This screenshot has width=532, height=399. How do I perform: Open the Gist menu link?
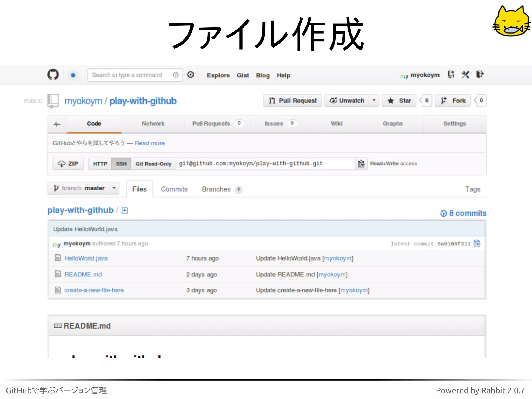tap(243, 75)
